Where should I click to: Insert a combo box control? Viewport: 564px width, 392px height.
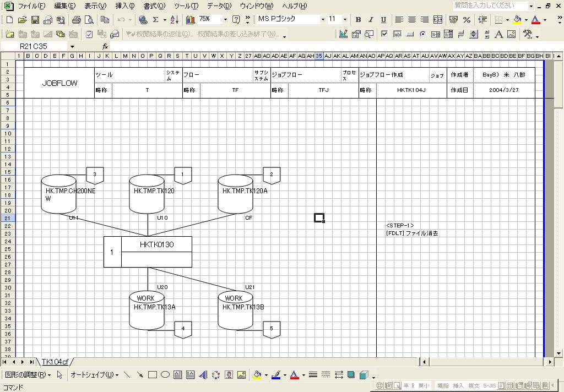tap(448, 34)
